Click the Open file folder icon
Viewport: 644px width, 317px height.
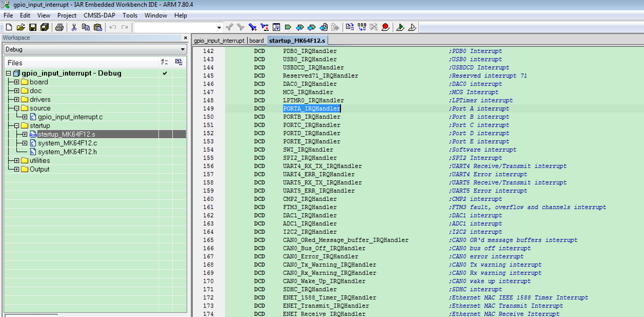(21, 28)
